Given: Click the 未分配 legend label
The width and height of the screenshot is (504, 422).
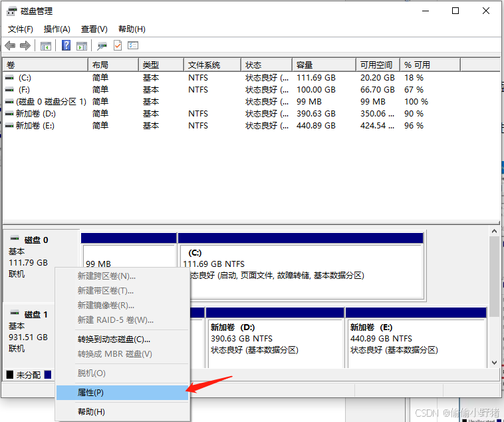Looking at the screenshot, I should 29,375.
